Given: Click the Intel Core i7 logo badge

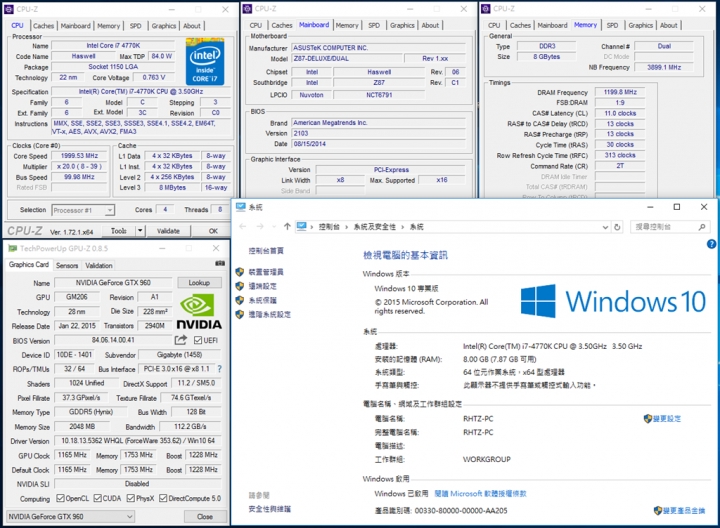Looking at the screenshot, I should (205, 62).
